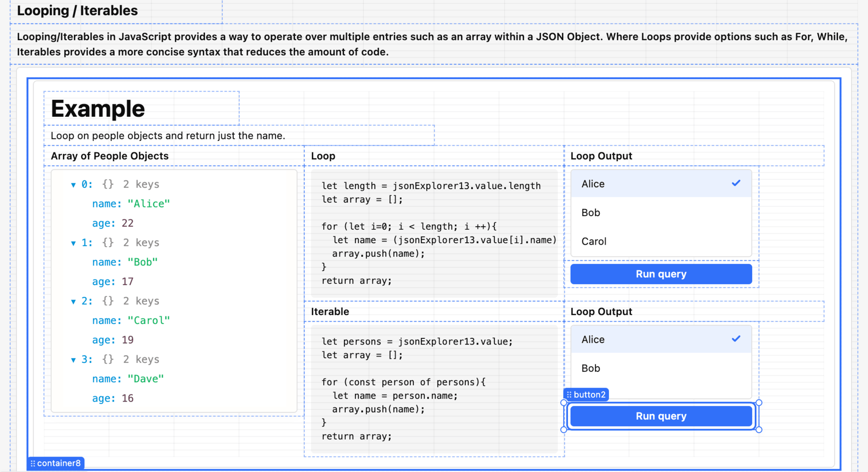Collapse the 2: object node
The width and height of the screenshot is (868, 472).
pos(73,302)
